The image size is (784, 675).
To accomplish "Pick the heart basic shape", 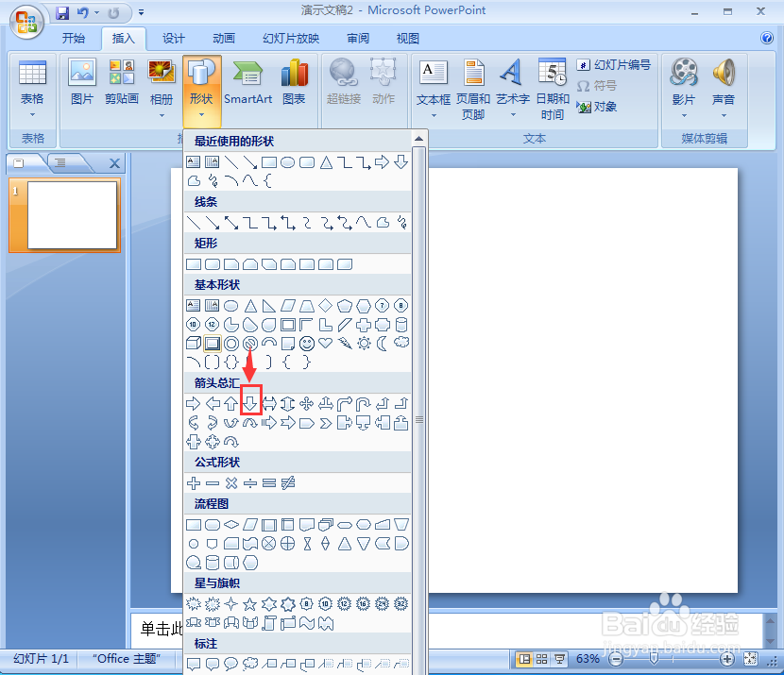I will (x=326, y=344).
